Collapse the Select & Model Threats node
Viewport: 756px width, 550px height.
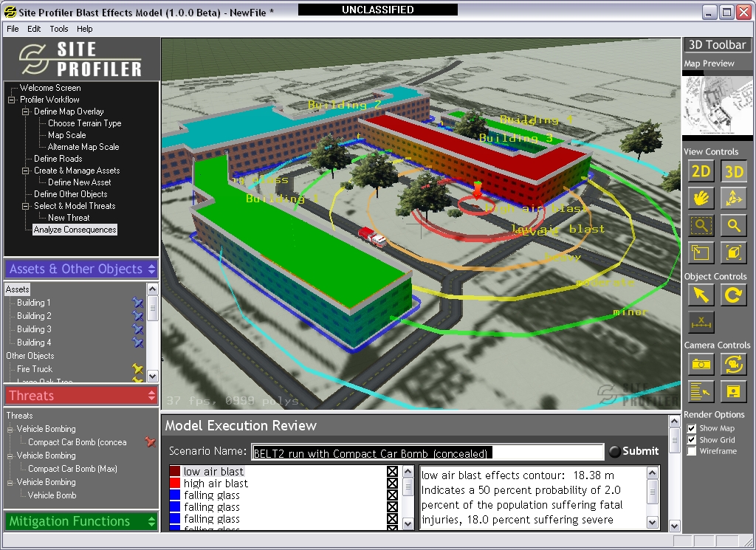(26, 206)
